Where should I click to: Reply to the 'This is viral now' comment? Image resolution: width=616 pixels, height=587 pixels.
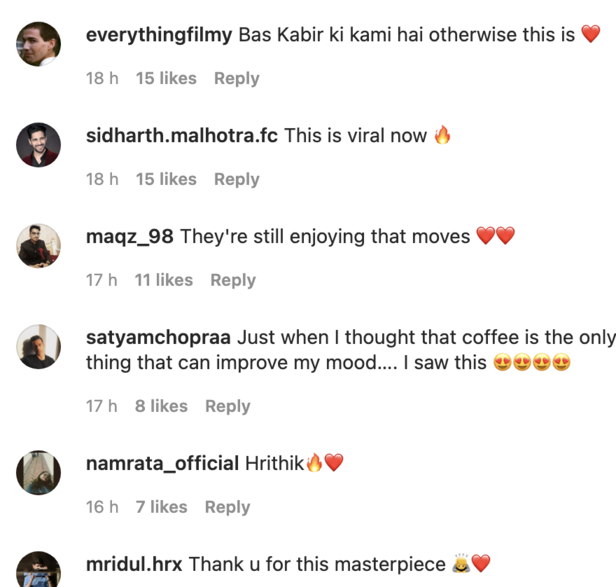(236, 179)
